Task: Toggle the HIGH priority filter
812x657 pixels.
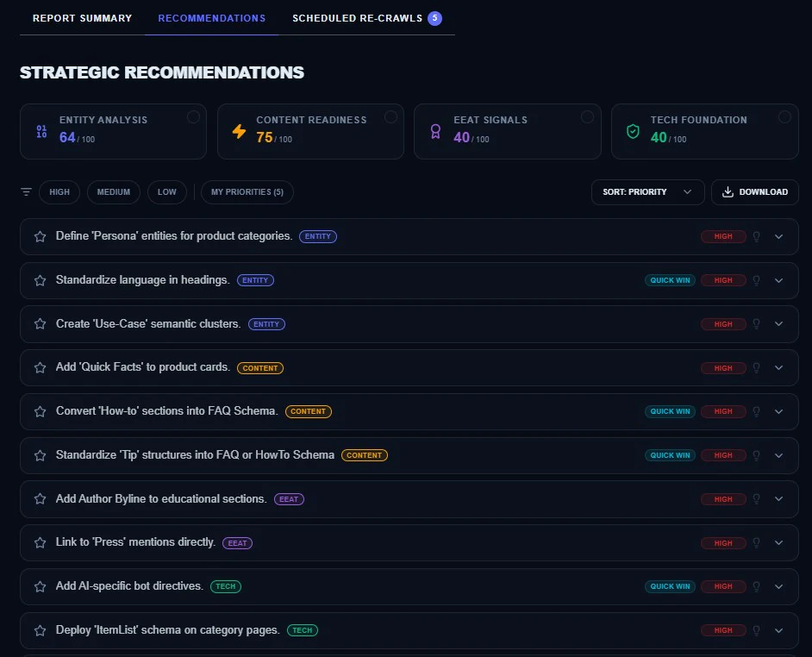Action: click(x=59, y=192)
